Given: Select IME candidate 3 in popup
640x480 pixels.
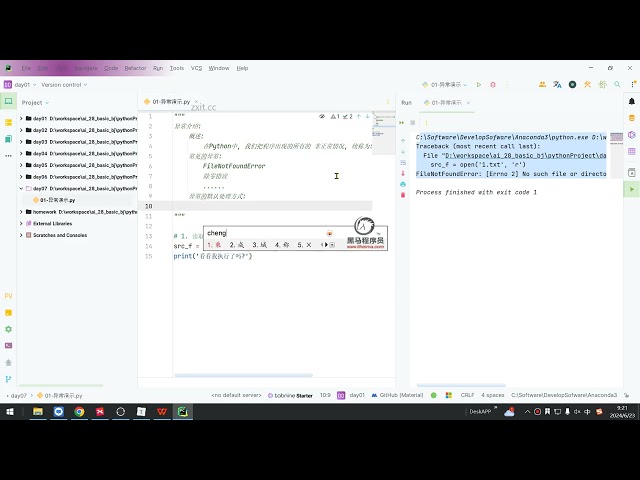Looking at the screenshot, I should pos(259,245).
